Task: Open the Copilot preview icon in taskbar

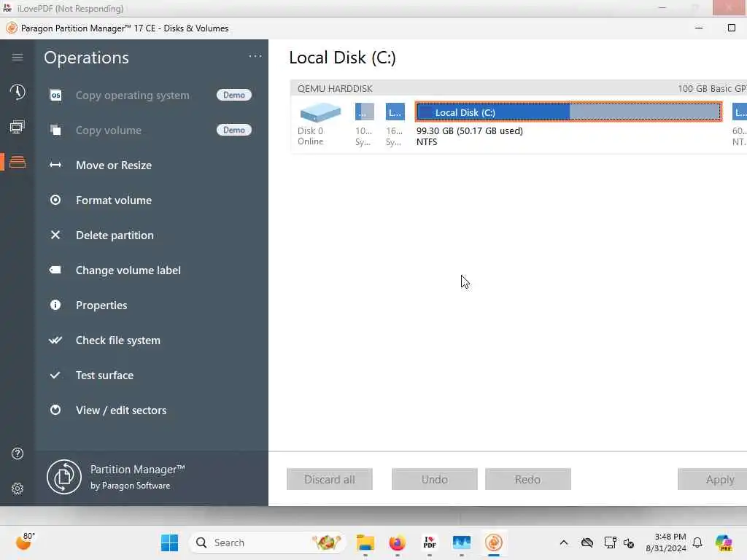Action: [724, 542]
